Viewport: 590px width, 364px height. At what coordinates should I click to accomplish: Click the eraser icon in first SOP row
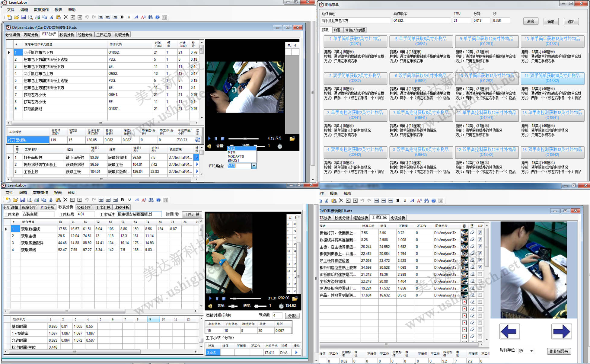tap(472, 233)
